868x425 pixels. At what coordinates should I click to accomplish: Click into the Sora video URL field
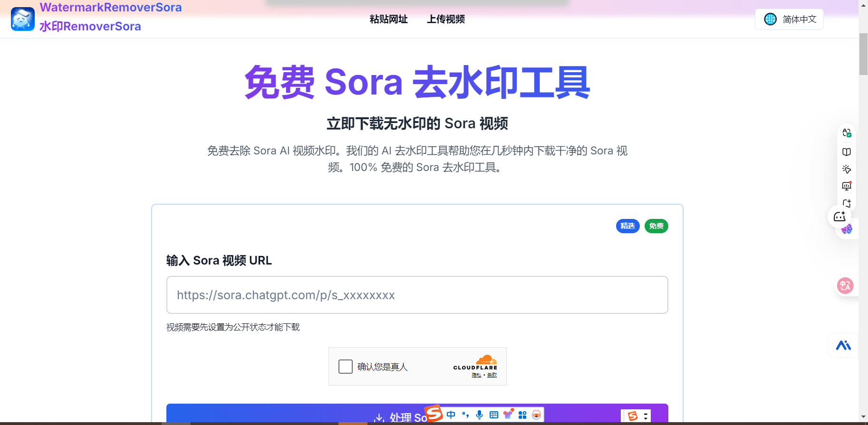[417, 295]
